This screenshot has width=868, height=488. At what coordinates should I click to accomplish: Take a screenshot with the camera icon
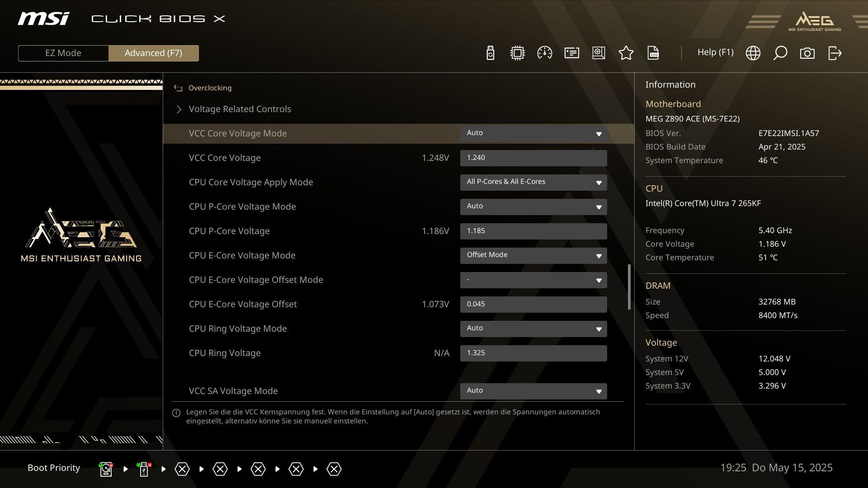coord(807,53)
